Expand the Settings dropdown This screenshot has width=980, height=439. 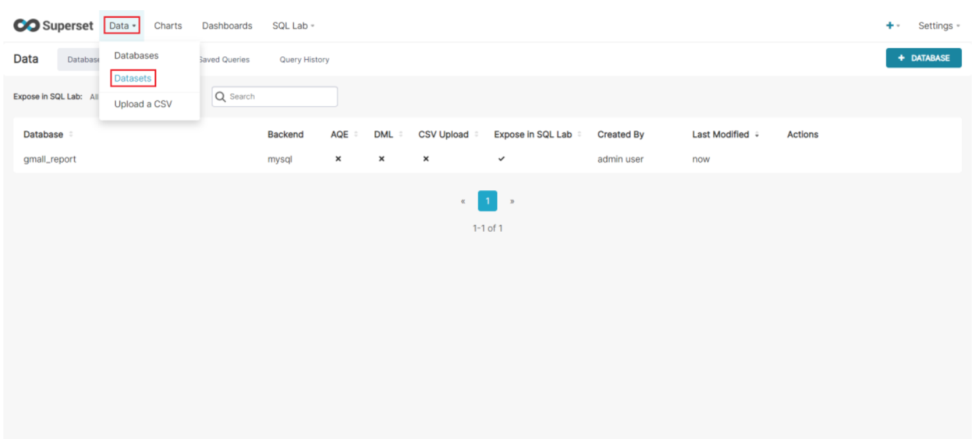(939, 26)
